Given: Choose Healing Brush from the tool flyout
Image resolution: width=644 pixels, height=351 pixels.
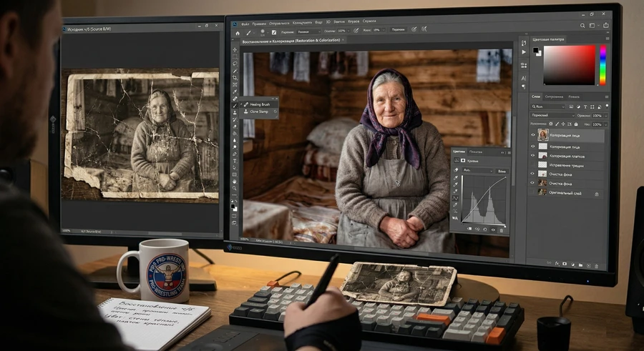Looking at the screenshot, I should click(x=260, y=104).
